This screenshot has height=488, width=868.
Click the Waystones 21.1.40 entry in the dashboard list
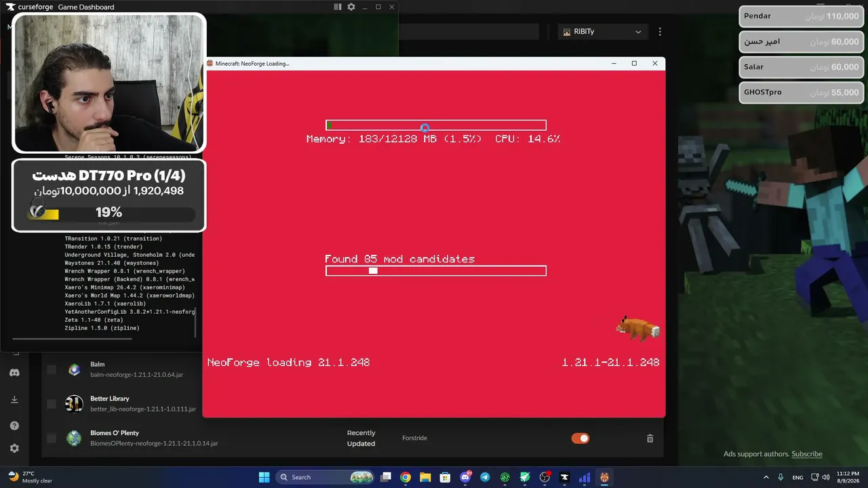112,263
